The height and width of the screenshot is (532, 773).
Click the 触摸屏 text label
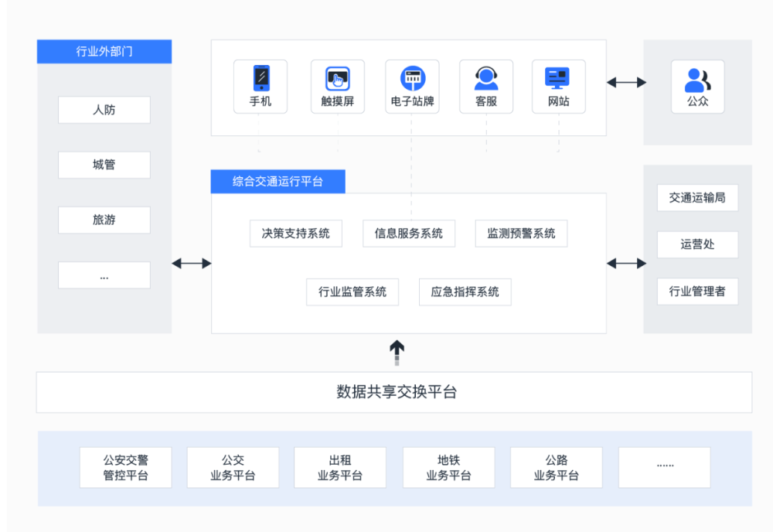(338, 101)
